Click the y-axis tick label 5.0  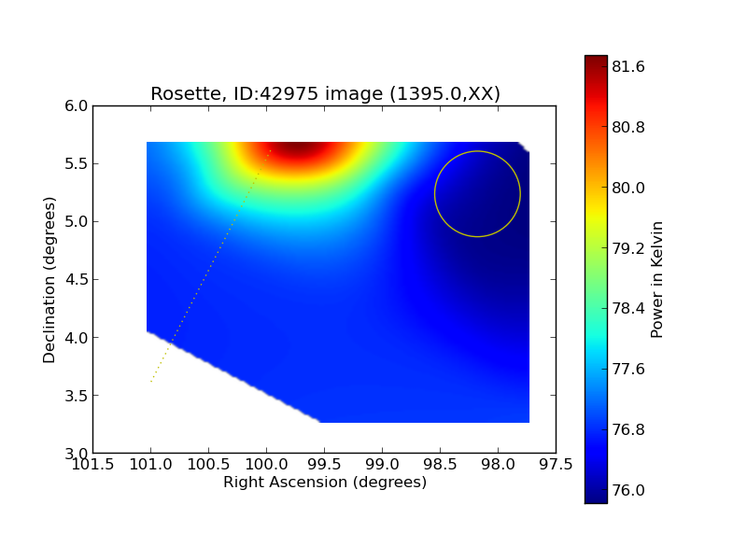pos(77,221)
